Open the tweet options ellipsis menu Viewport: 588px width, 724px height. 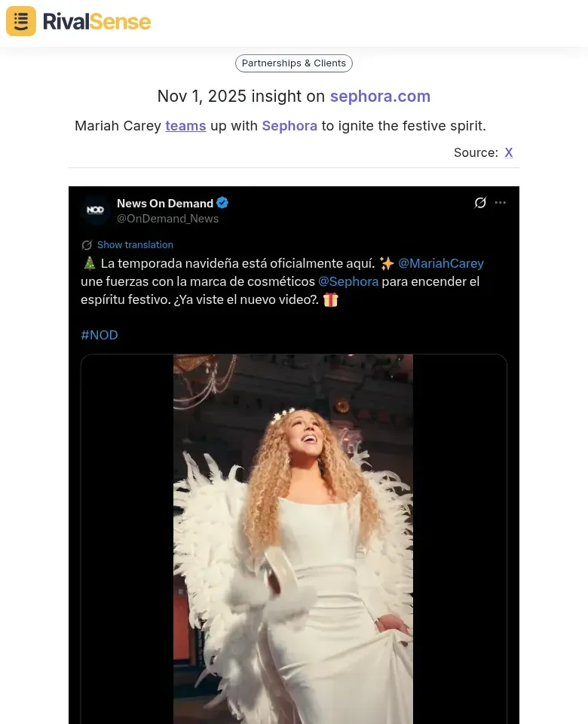(500, 202)
